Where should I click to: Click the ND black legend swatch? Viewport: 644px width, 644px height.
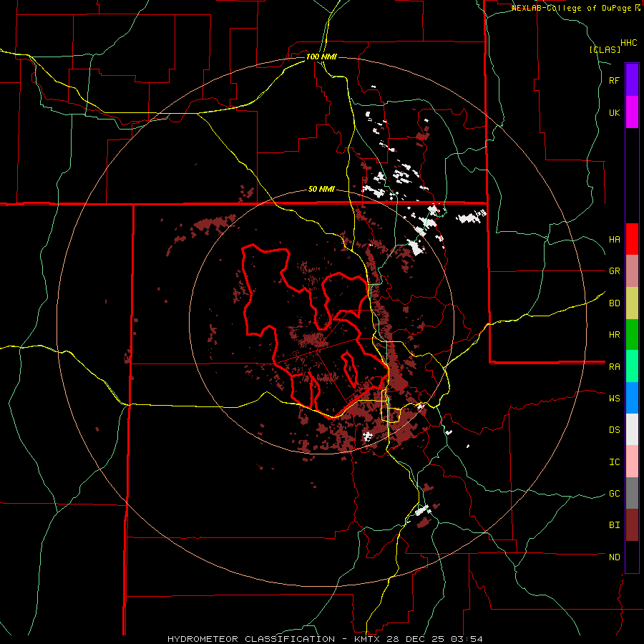pos(632,557)
